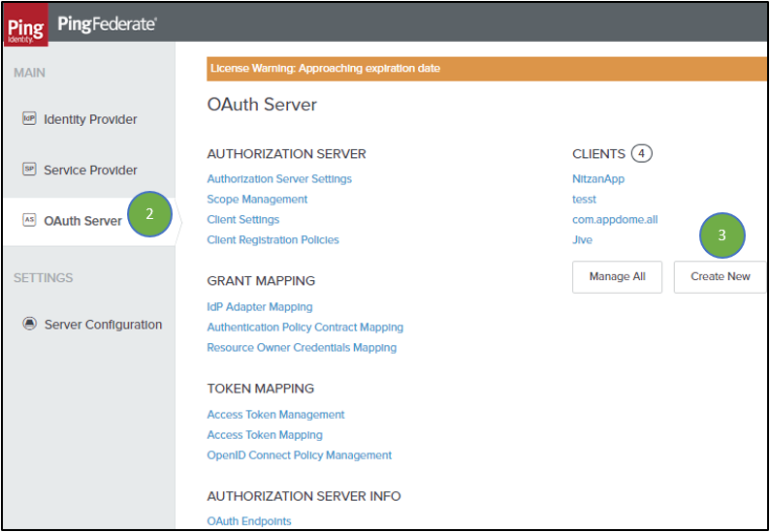Click the Ping Identity logo
770x532 pixels.
[x=26, y=24]
